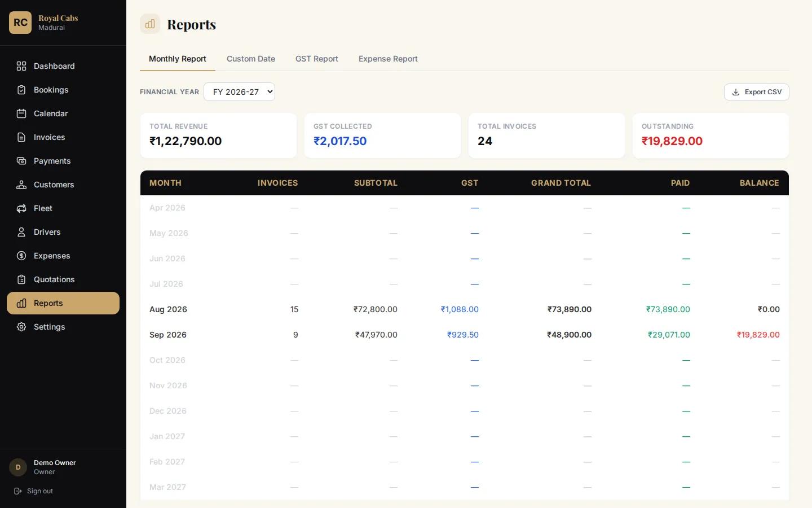Click the download icon in Export CSV
Image resolution: width=812 pixels, height=508 pixels.
(x=736, y=92)
